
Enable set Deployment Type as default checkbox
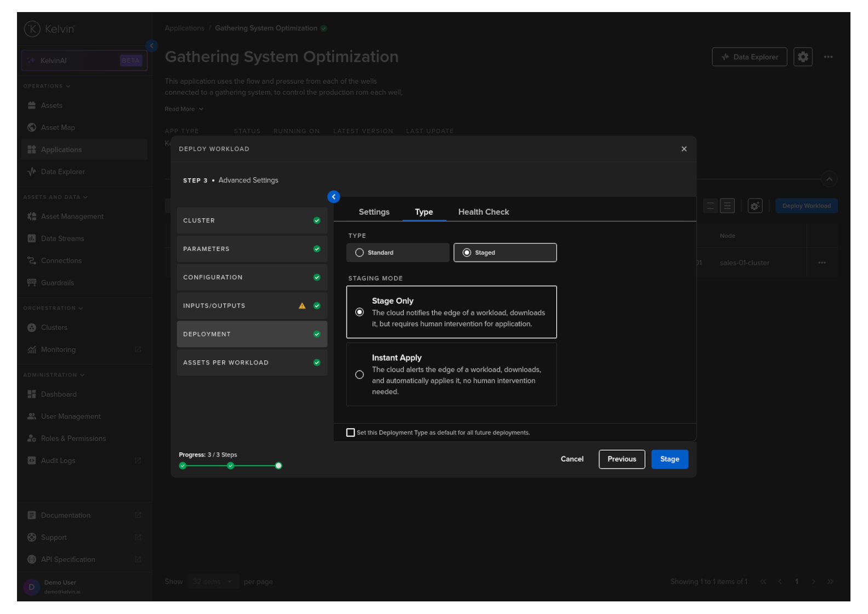coord(351,433)
